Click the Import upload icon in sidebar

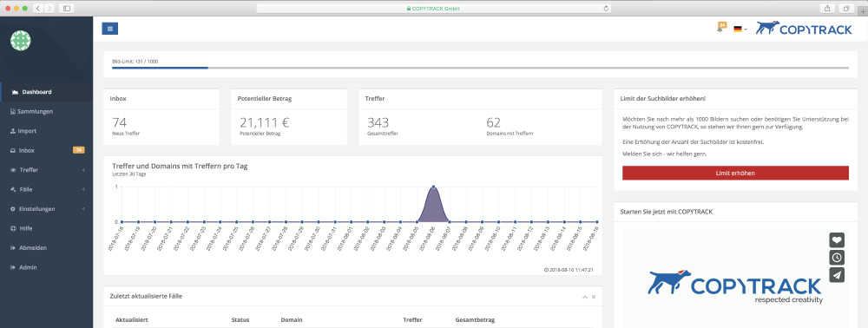click(13, 131)
